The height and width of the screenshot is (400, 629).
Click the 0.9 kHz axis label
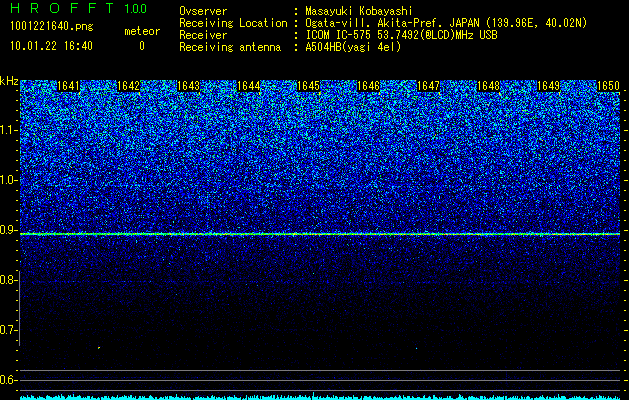[x=7, y=230]
